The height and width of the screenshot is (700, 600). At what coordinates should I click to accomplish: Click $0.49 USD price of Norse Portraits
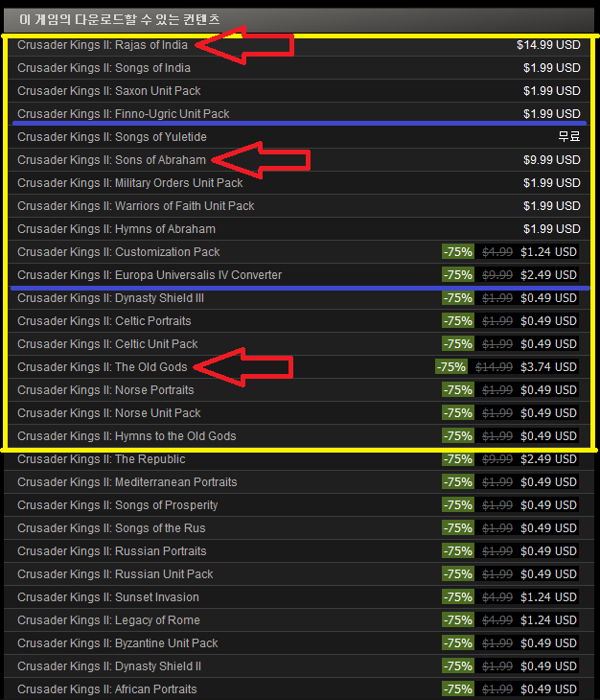548,389
